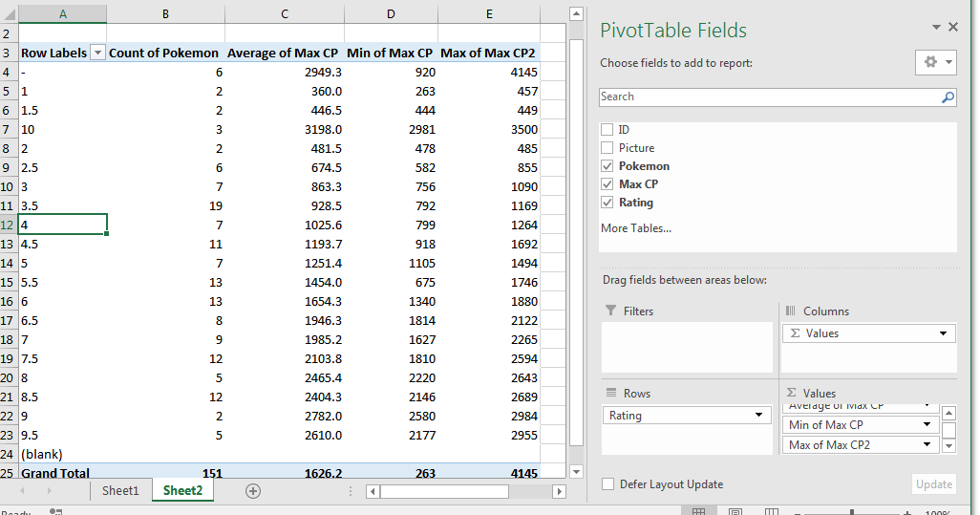Screen dimensions: 980x515
Task: Uncheck the Pokemon field checkbox
Action: [x=607, y=165]
